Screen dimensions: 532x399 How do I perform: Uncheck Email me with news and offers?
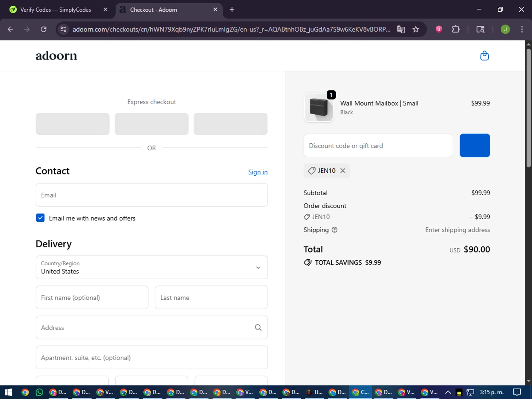(x=40, y=218)
